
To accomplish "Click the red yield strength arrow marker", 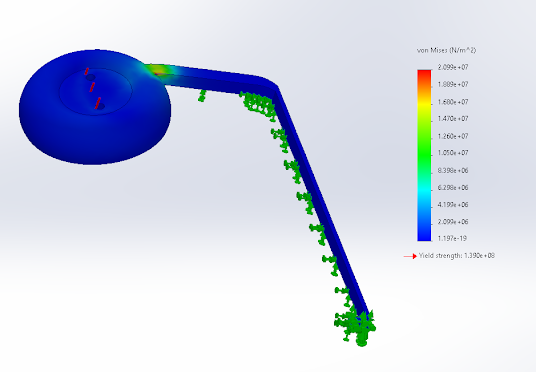I will [410, 256].
